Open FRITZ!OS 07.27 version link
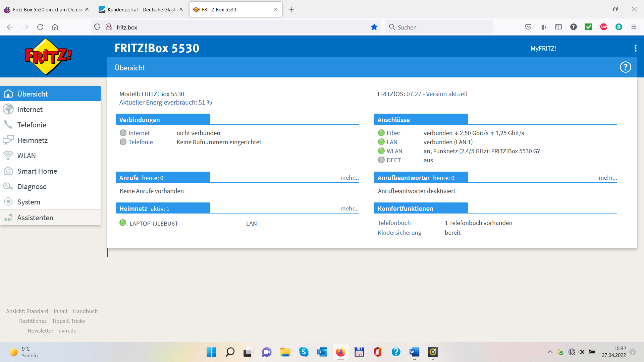 click(x=437, y=94)
